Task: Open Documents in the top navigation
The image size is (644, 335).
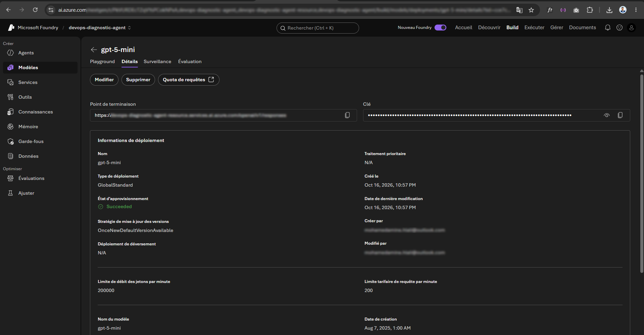Action: coord(582,28)
